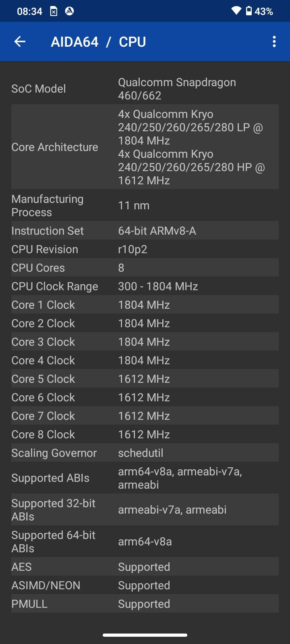290x644 pixels.
Task: Tap the CPU breadcrumb title
Action: click(132, 42)
